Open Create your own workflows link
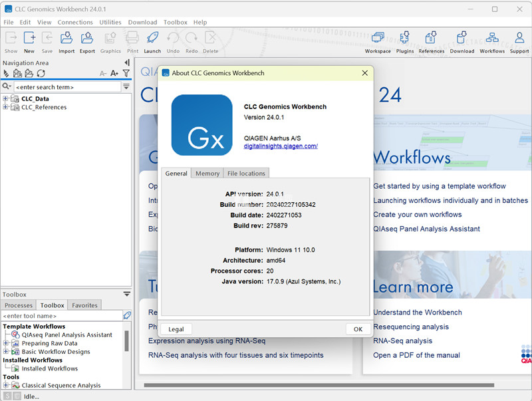This screenshot has width=532, height=401. pos(418,214)
